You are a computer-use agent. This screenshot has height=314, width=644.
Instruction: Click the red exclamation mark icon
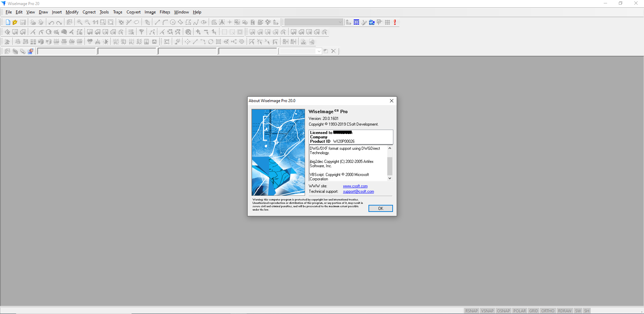click(395, 22)
